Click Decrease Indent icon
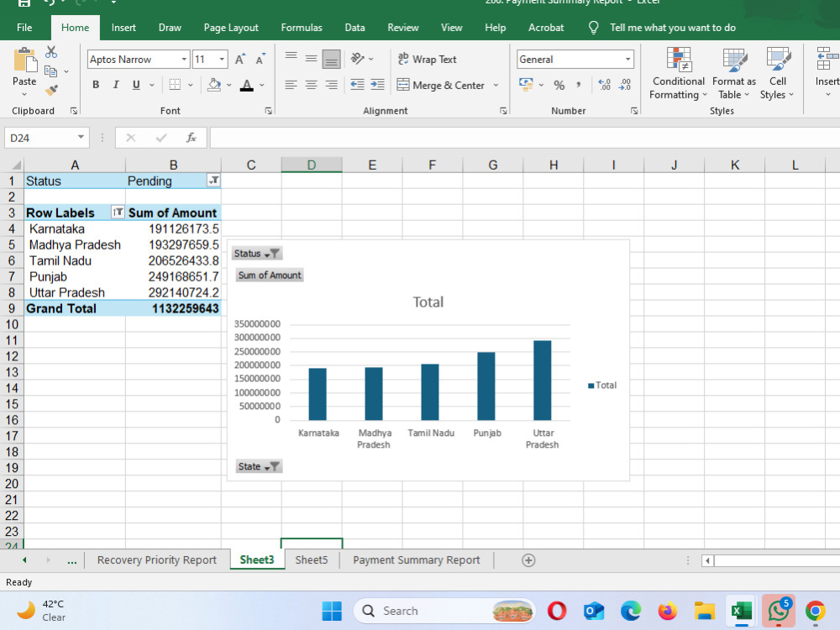 pyautogui.click(x=357, y=85)
